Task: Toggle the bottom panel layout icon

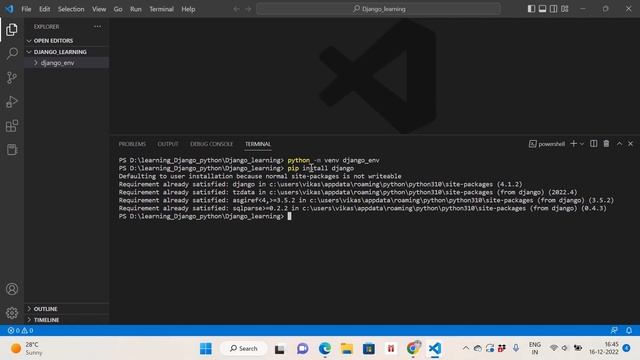Action: [x=542, y=9]
